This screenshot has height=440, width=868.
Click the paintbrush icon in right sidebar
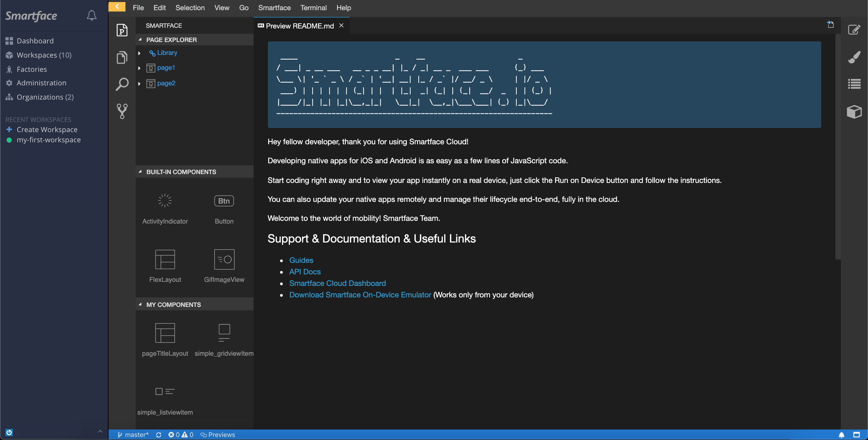coord(854,57)
